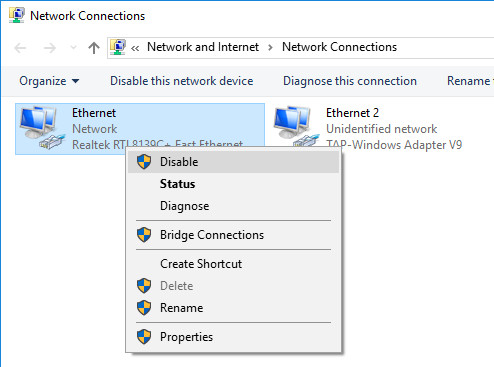Click the Ethernet adapter computer icon
The height and width of the screenshot is (367, 494).
pos(41,127)
